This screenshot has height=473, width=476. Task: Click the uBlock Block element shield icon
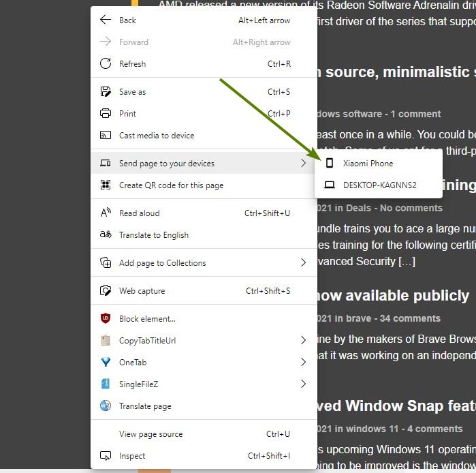click(106, 318)
